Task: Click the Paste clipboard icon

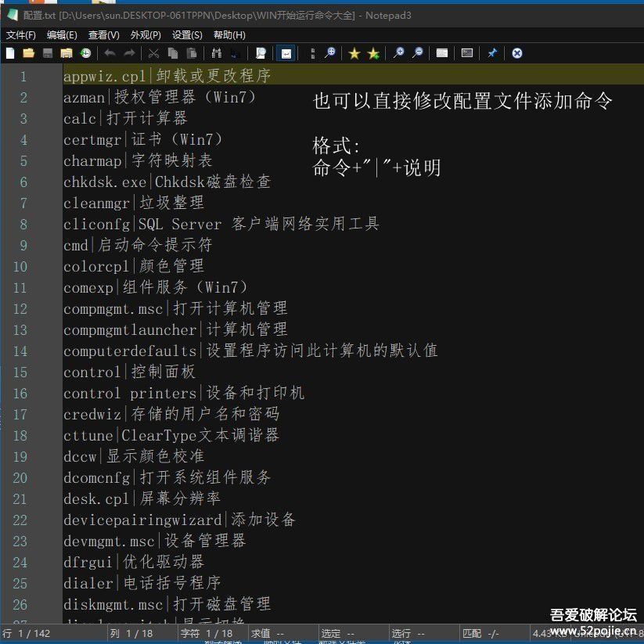Action: [192, 53]
